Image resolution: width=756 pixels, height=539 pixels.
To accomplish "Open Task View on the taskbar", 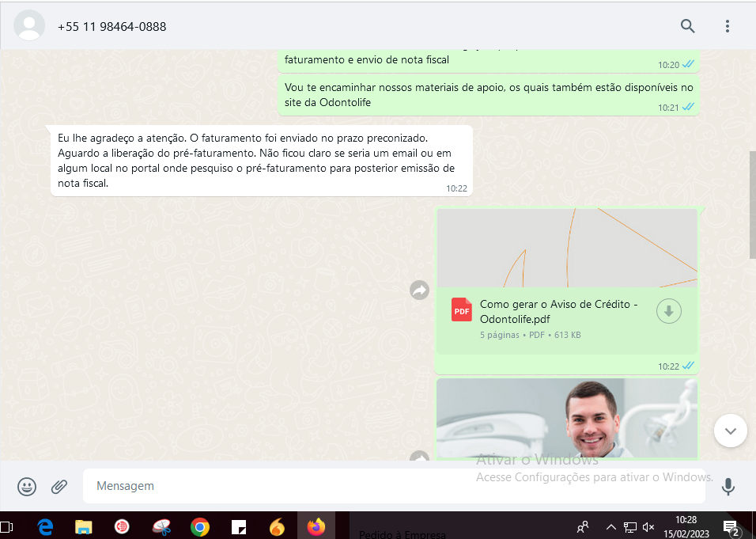I will click(x=6, y=527).
